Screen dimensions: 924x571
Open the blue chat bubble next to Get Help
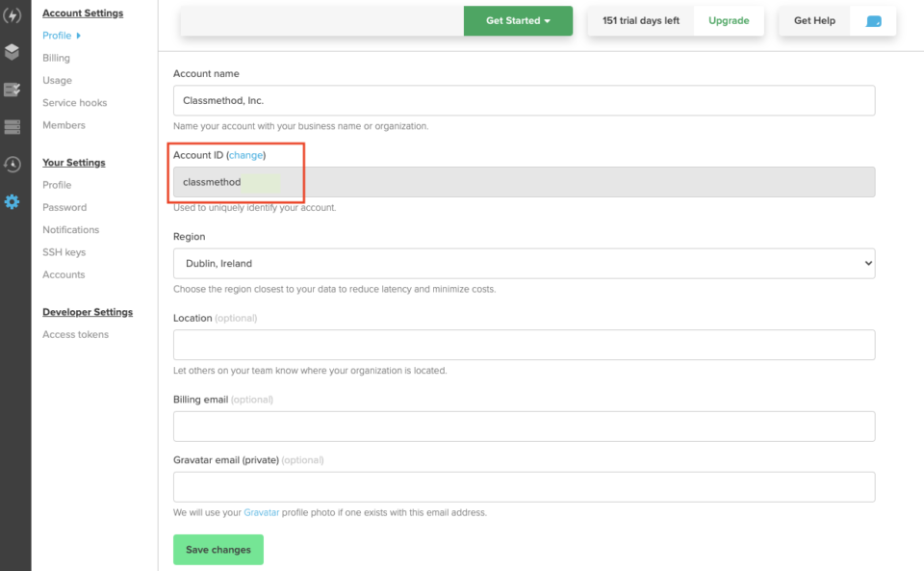click(x=873, y=19)
